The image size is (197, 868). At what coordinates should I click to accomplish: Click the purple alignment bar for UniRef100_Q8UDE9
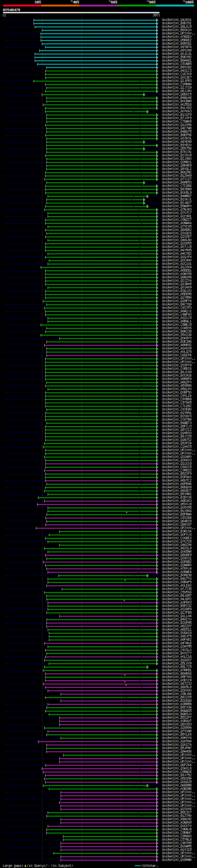coord(101,555)
